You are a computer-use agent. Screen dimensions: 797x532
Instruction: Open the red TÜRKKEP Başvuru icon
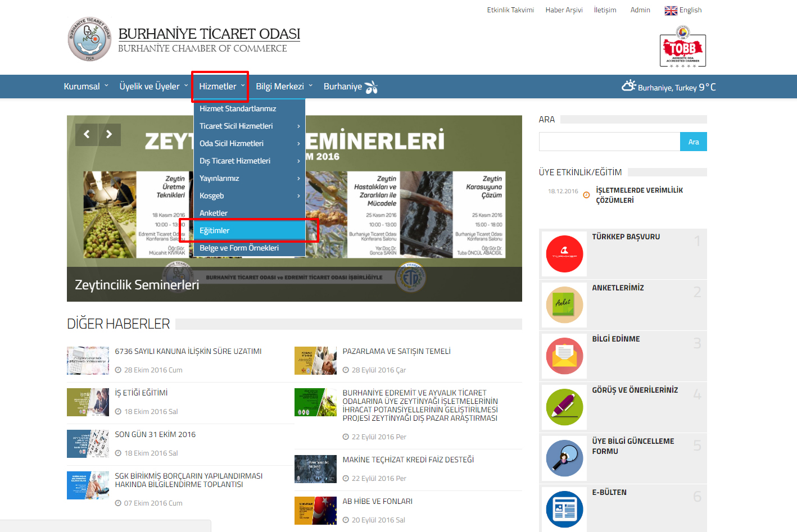click(x=564, y=254)
